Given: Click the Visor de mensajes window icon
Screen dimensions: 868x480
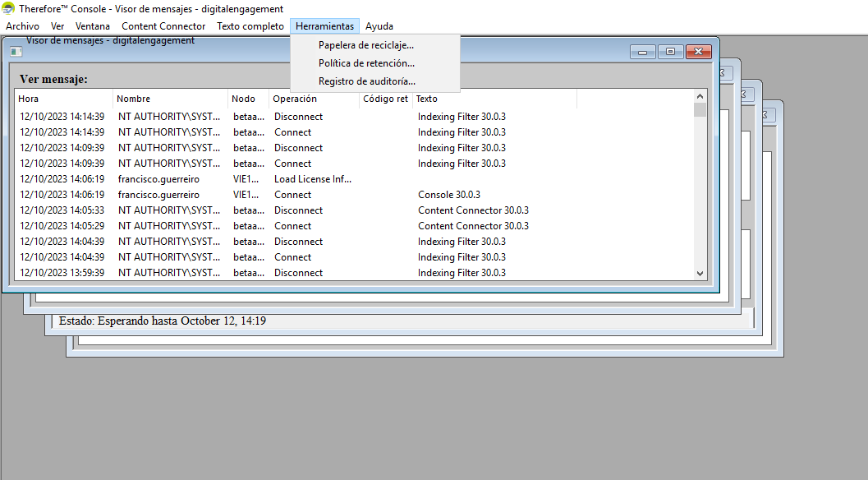Looking at the screenshot, I should (x=16, y=52).
